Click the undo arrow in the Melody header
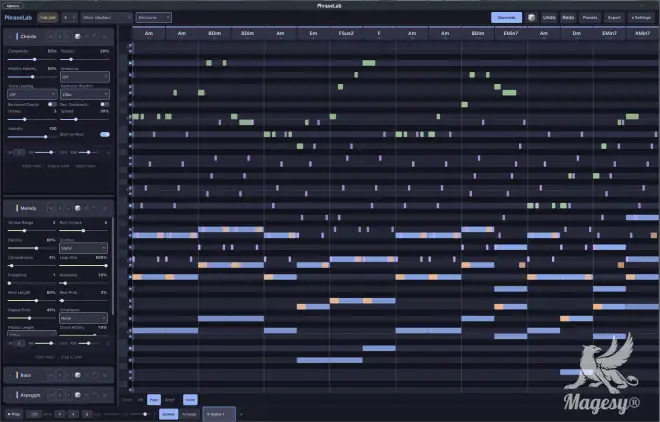Image resolution: width=660 pixels, height=422 pixels. [87, 208]
